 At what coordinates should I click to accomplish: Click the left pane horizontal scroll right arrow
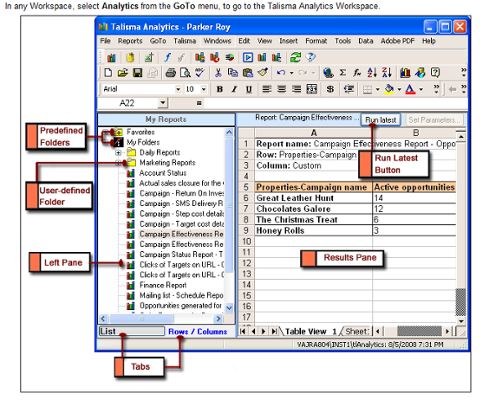pyautogui.click(x=218, y=319)
